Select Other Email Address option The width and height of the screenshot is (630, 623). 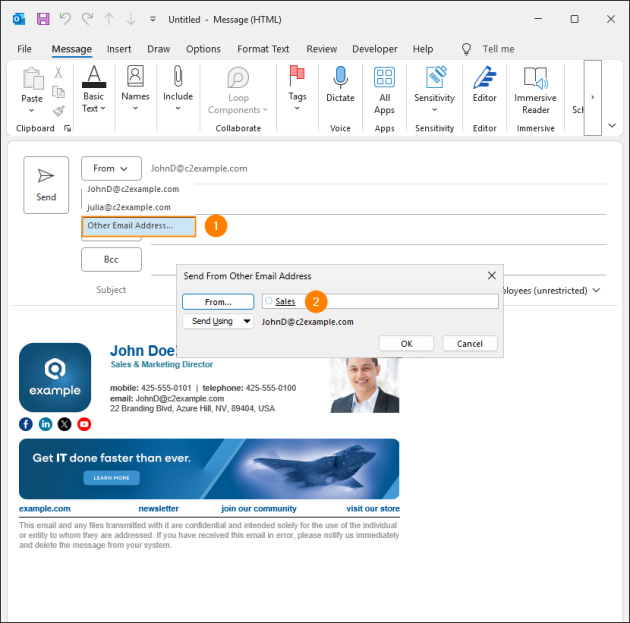click(139, 226)
